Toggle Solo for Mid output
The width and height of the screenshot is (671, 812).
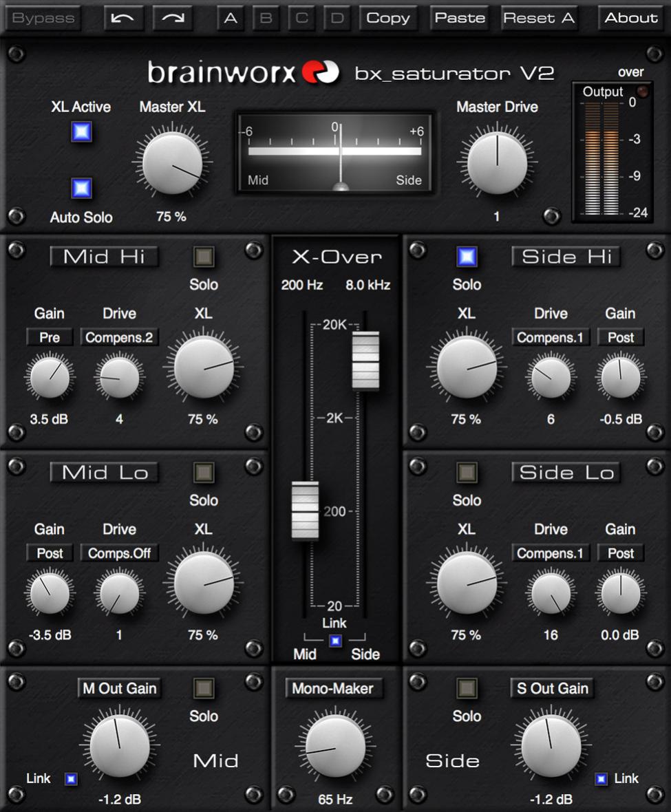click(204, 688)
